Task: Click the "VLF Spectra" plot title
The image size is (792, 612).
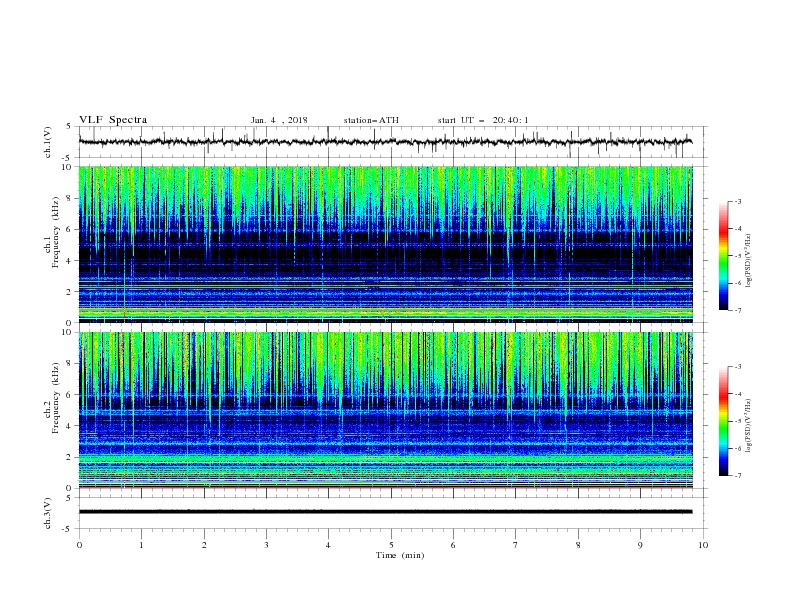Action: point(113,120)
